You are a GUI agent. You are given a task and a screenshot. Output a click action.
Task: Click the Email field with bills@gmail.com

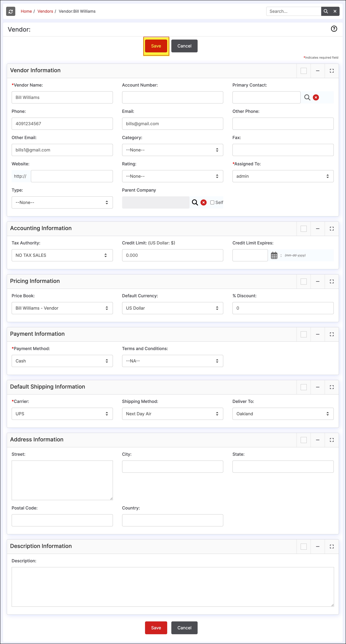tap(172, 124)
